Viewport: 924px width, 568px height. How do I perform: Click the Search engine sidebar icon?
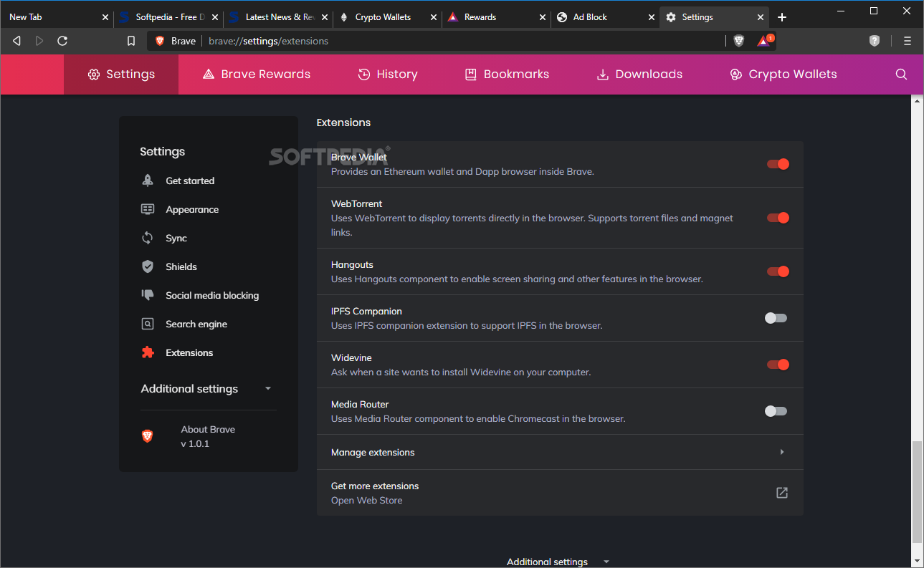coord(148,324)
